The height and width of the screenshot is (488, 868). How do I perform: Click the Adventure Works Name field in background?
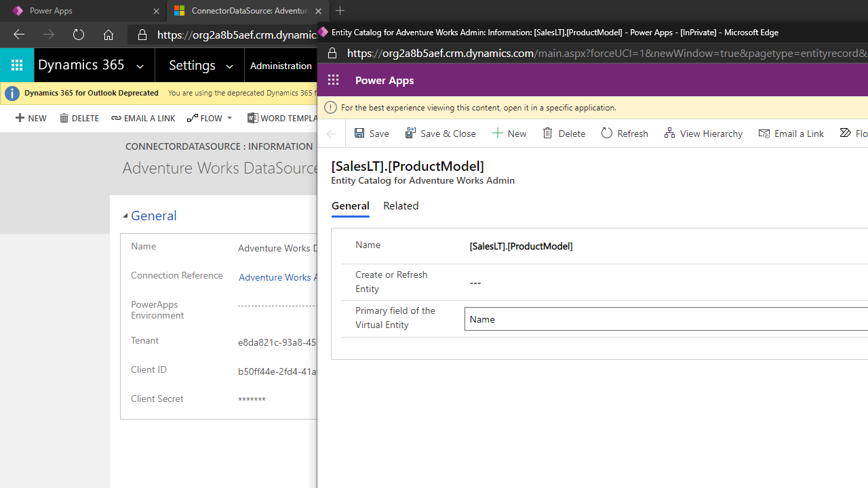coord(277,248)
